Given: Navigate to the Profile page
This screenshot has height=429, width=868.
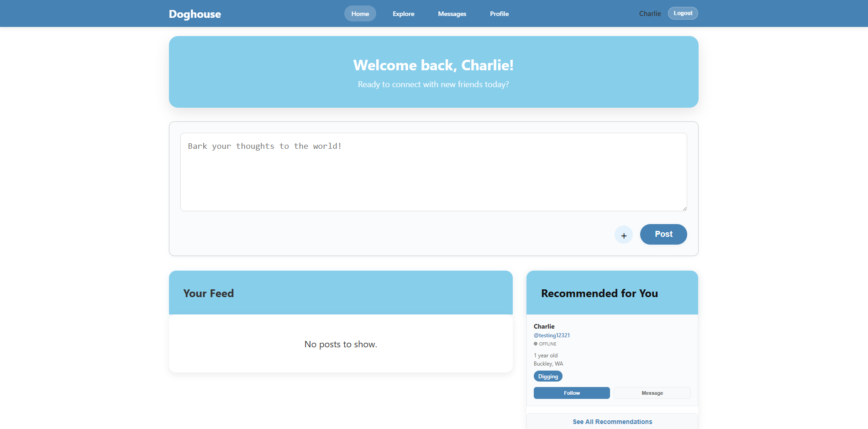Looking at the screenshot, I should [499, 14].
